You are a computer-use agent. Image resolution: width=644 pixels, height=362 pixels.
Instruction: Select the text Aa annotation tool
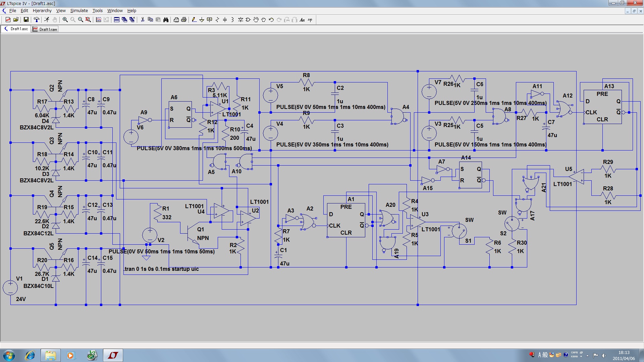(x=302, y=20)
